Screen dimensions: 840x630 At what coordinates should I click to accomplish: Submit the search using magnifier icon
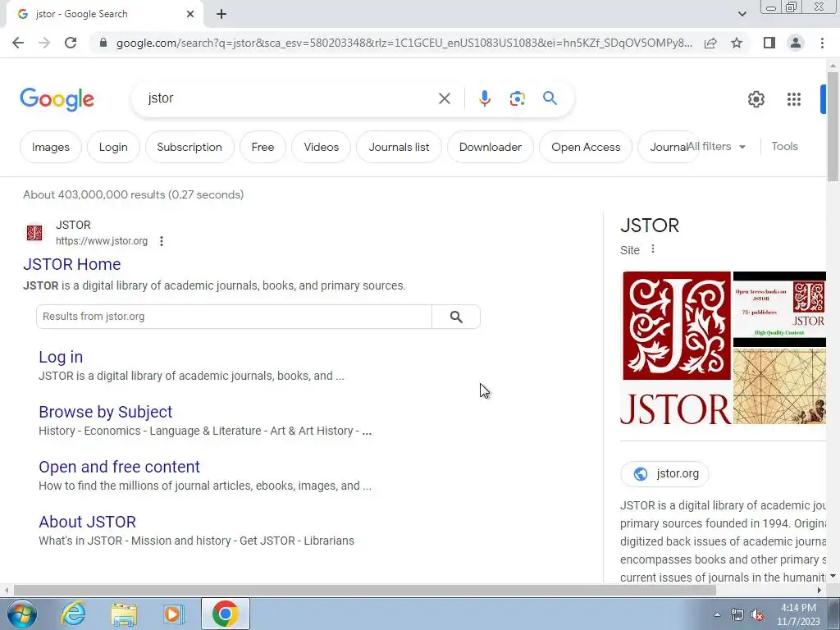tap(550, 98)
